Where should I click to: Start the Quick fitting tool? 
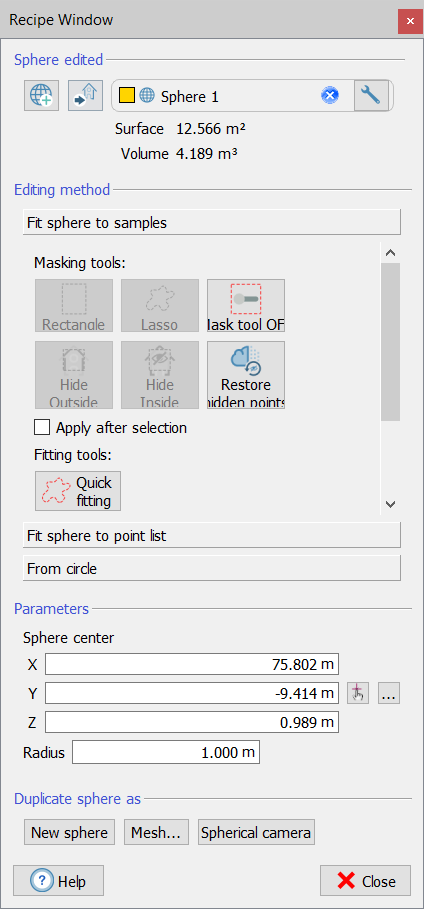78,490
